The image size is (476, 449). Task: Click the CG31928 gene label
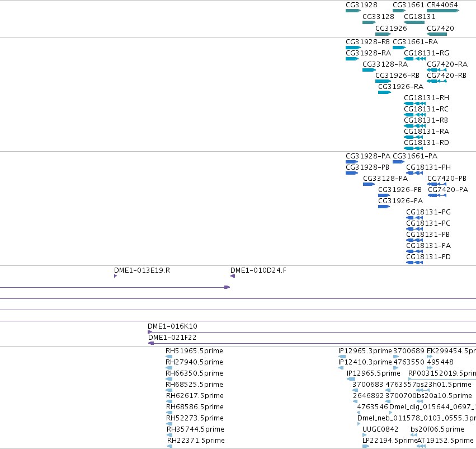[x=361, y=5]
